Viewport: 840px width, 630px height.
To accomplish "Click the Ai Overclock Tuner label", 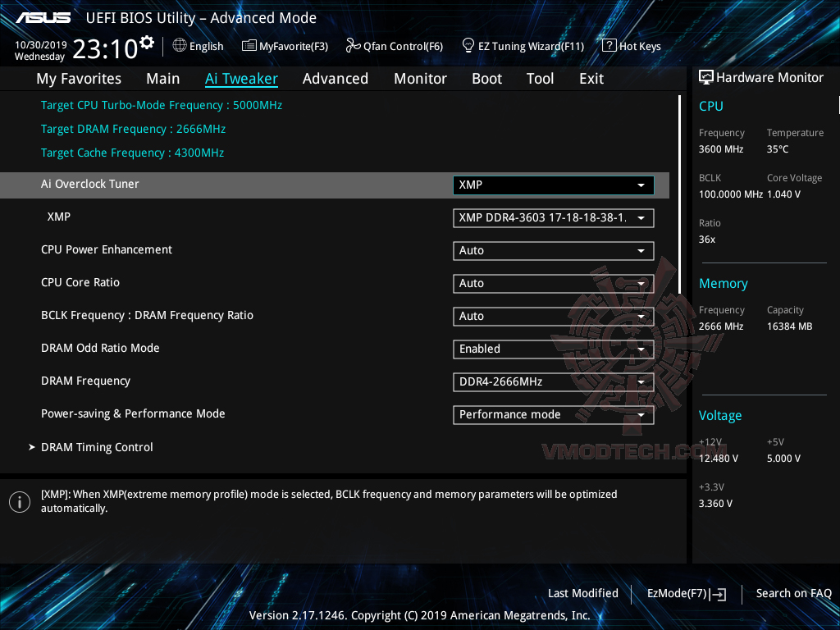I will coord(90,185).
